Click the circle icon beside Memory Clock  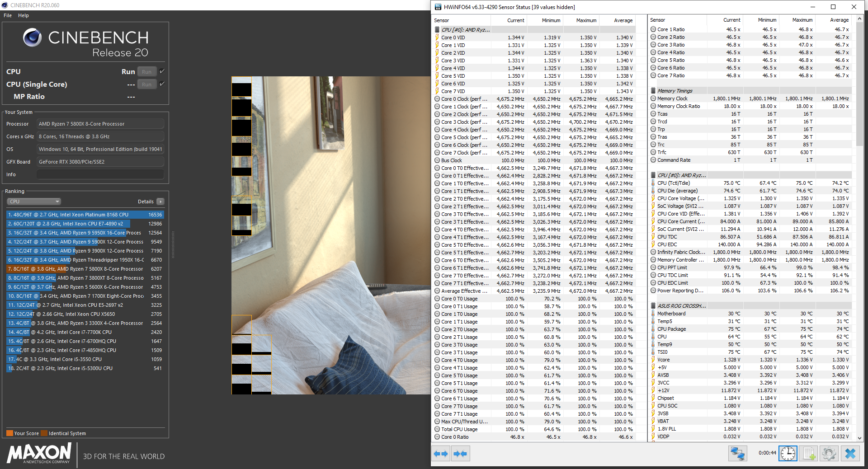pyautogui.click(x=653, y=98)
